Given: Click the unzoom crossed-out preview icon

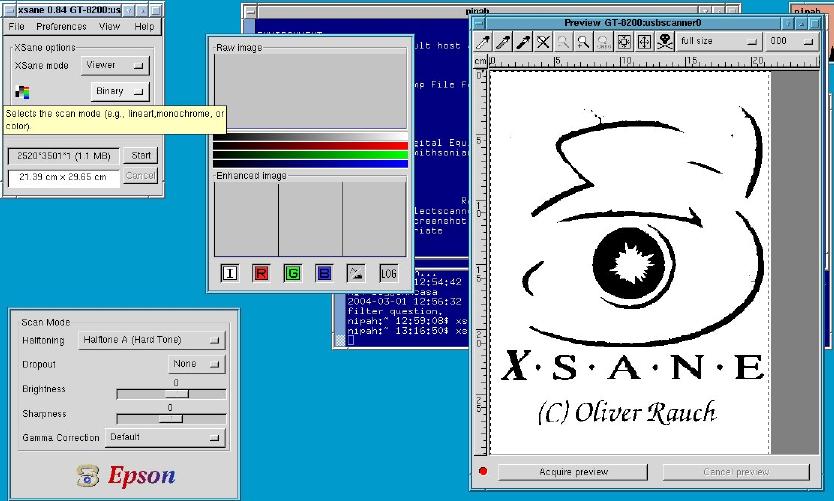Looking at the screenshot, I should (543, 42).
